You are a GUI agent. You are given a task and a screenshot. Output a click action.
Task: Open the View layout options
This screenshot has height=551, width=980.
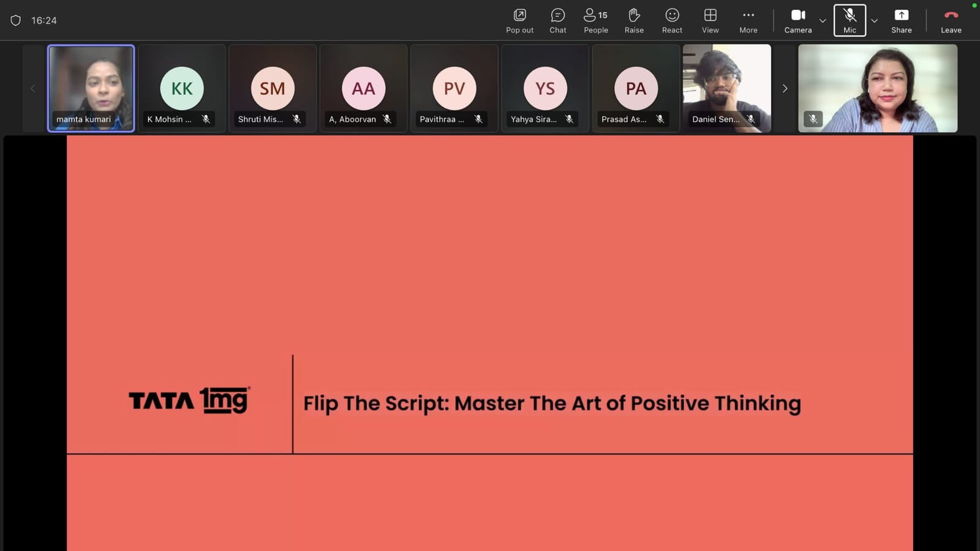[710, 20]
